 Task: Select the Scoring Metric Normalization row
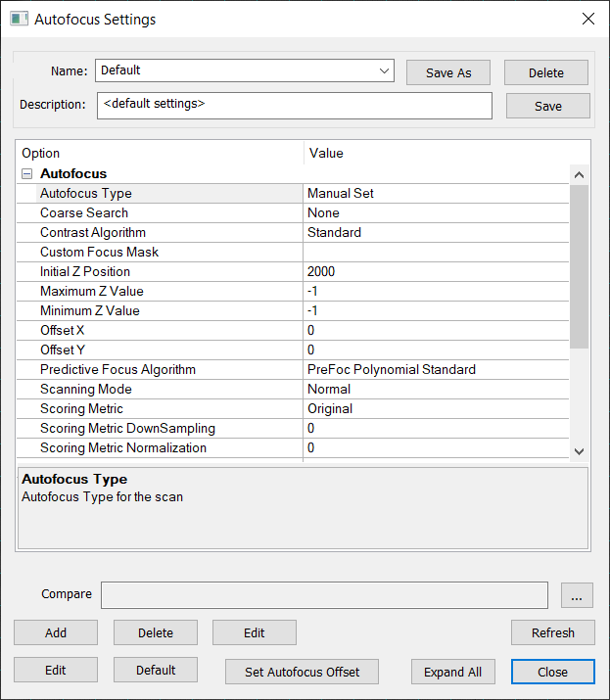click(123, 447)
